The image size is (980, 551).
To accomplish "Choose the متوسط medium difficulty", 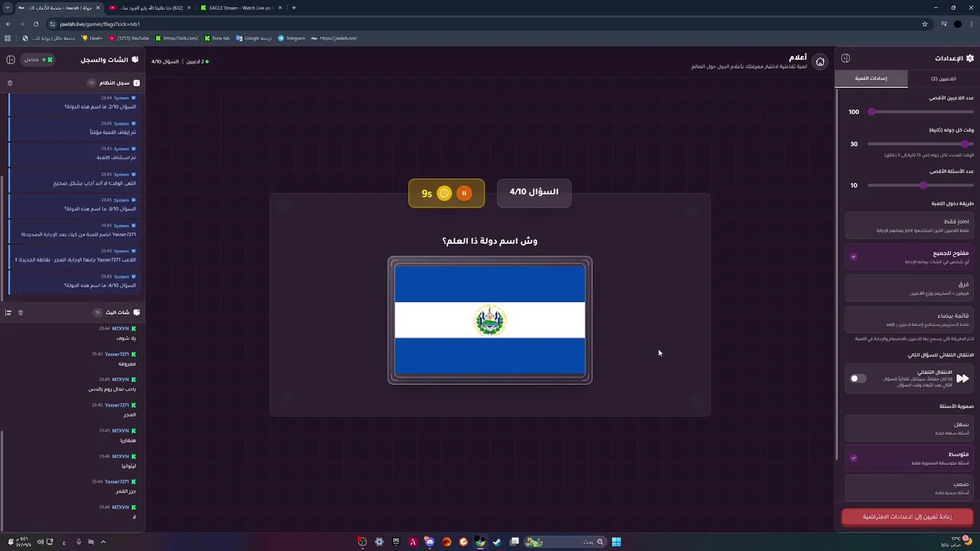I will point(910,458).
